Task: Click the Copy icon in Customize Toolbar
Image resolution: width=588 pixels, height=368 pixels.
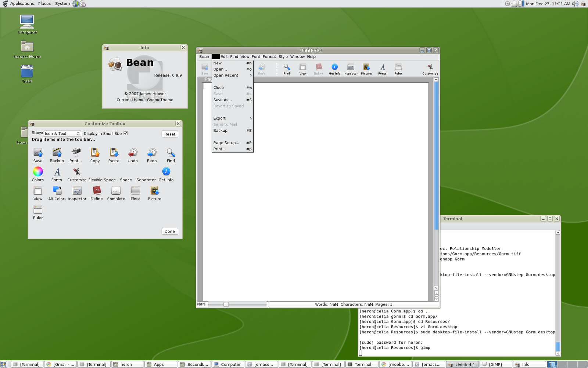Action: click(95, 152)
